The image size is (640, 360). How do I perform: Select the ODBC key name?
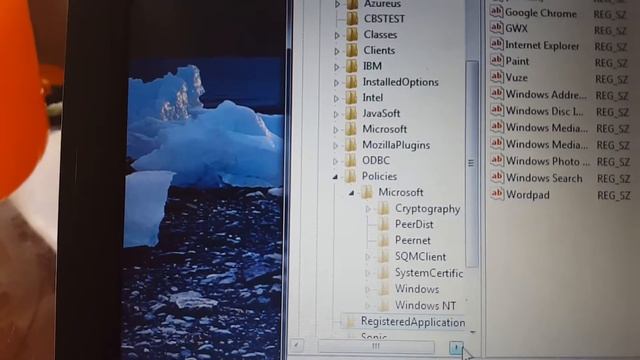click(x=376, y=161)
